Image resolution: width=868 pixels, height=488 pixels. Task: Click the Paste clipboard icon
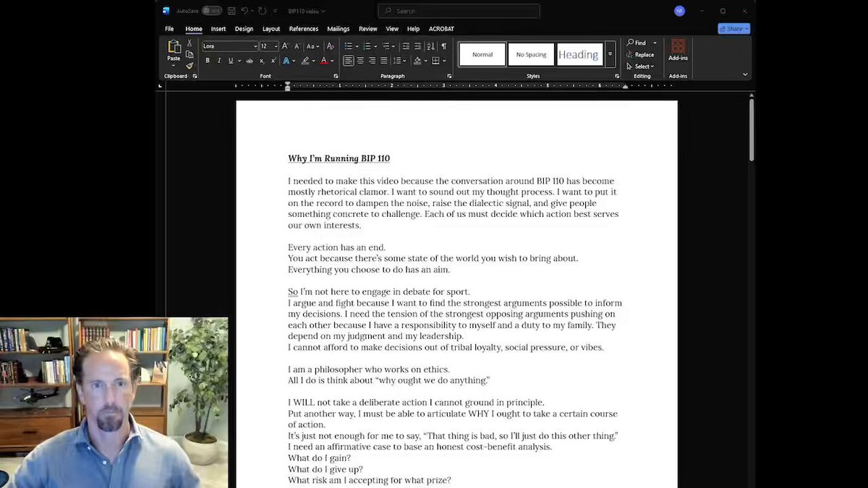[174, 47]
